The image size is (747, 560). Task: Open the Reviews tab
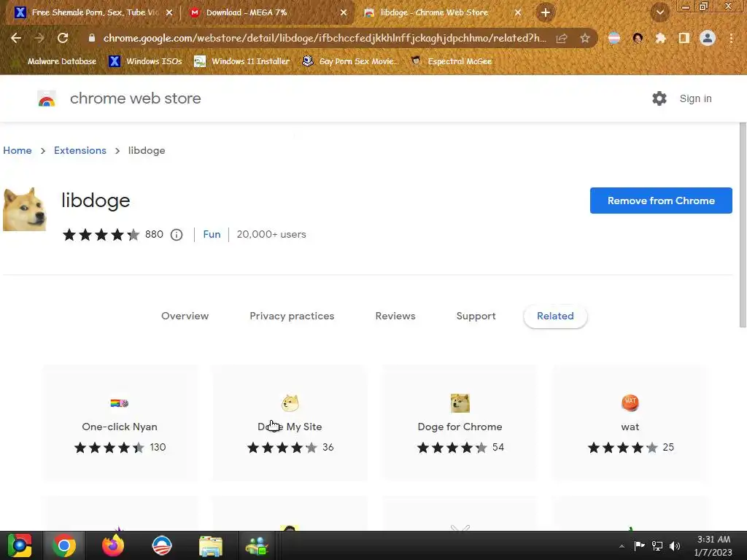pyautogui.click(x=395, y=316)
